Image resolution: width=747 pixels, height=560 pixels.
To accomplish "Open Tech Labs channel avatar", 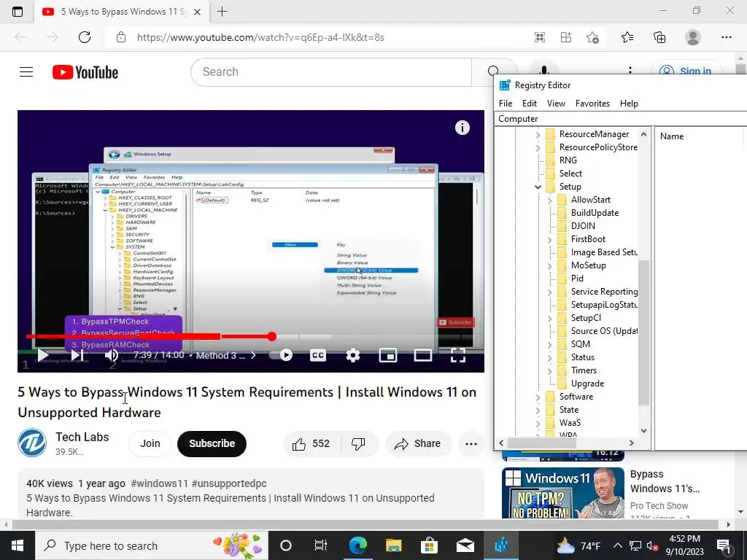I will click(x=32, y=443).
